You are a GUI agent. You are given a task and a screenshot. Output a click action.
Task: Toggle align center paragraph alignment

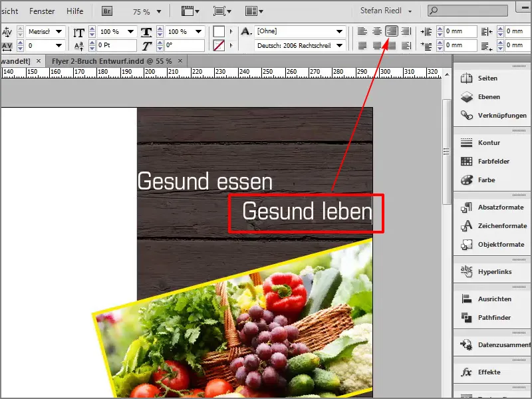tap(377, 31)
